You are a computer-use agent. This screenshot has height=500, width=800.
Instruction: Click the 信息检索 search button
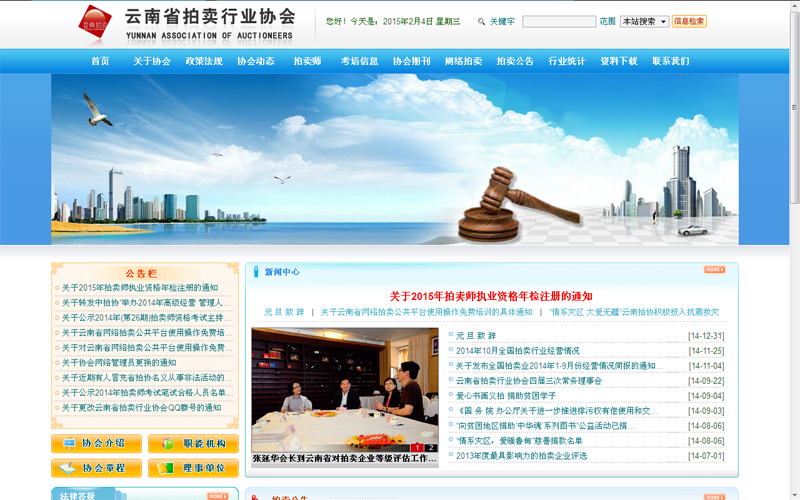point(689,21)
